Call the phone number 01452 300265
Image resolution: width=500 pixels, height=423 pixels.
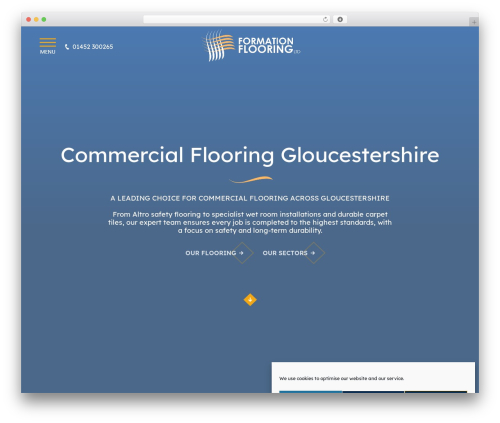point(93,47)
